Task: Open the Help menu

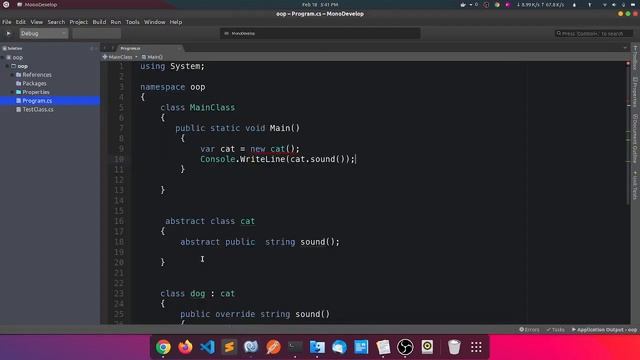Action: pyautogui.click(x=176, y=22)
